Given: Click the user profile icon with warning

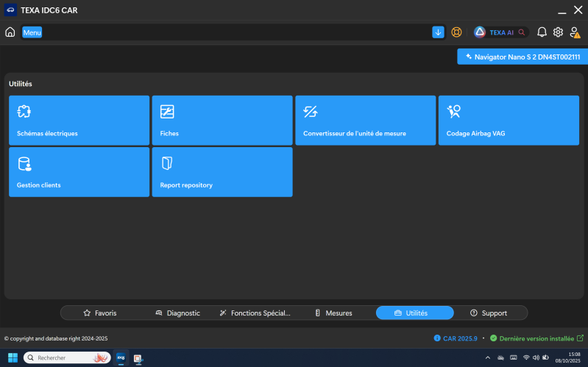Looking at the screenshot, I should pos(575,32).
